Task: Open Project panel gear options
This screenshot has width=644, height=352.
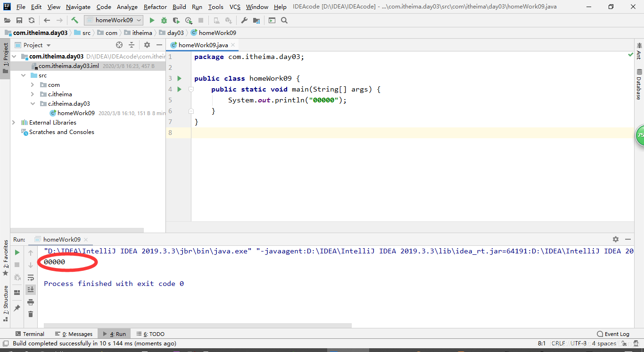Action: tap(147, 45)
